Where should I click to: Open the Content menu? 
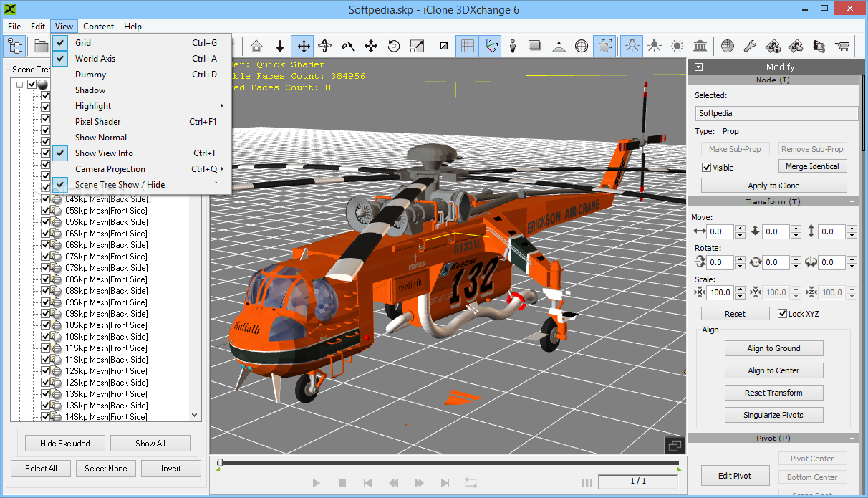click(98, 27)
